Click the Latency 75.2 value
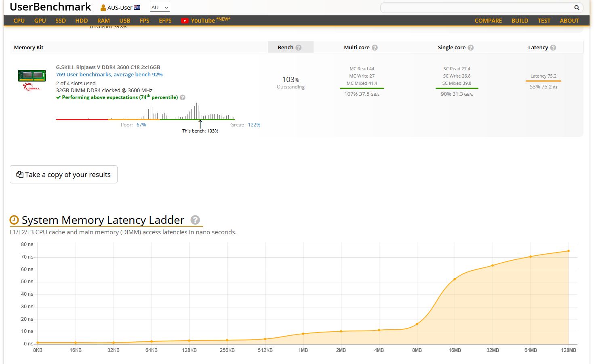This screenshot has height=364, width=594. (543, 76)
